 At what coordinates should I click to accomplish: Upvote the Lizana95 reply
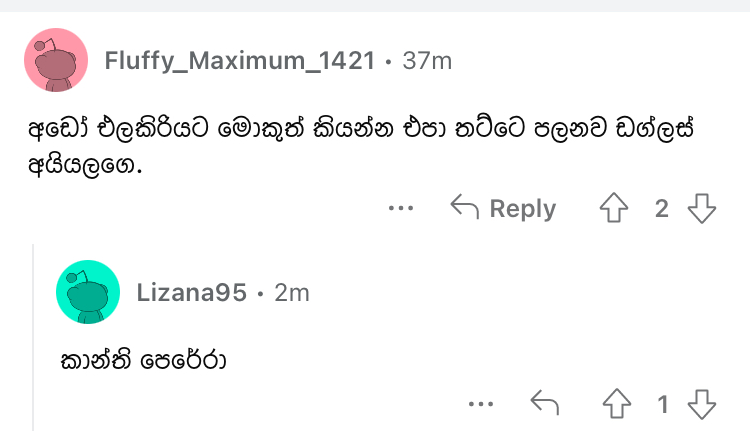click(617, 404)
